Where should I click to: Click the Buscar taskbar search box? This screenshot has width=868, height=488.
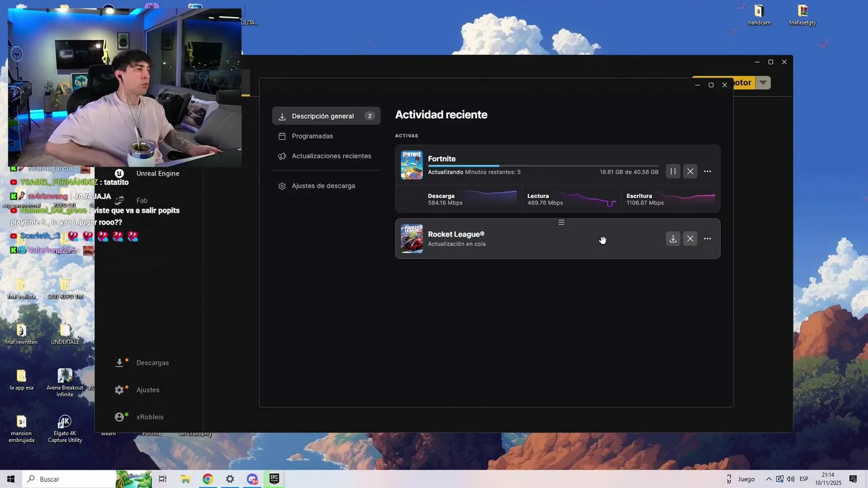click(x=87, y=479)
